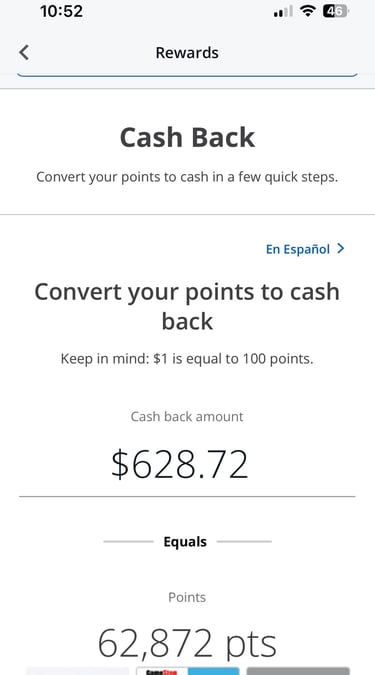Tap the cellular signal bars icon
Viewport: 375px width, 675px height.
click(x=283, y=12)
